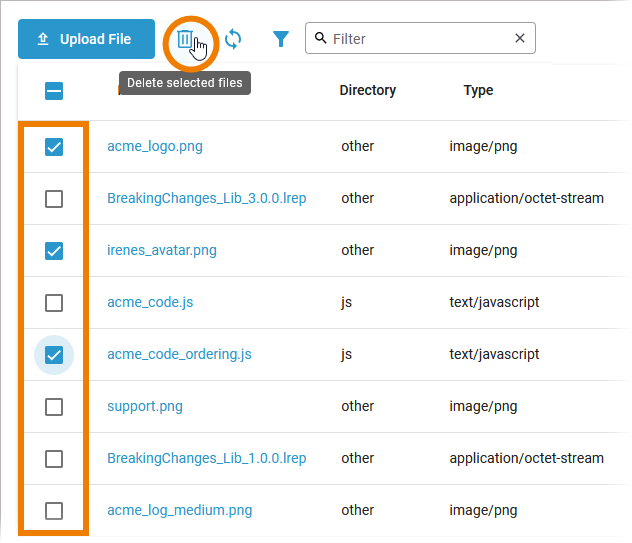Open the BreakingChanges_Lib_1.0.0.lrep link

pos(206,459)
